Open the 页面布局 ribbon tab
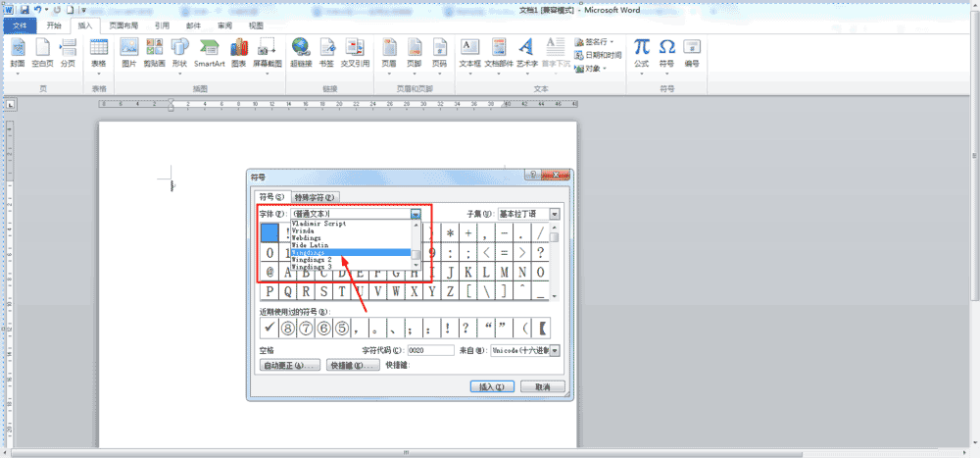Image resolution: width=980 pixels, height=458 pixels. (x=122, y=25)
